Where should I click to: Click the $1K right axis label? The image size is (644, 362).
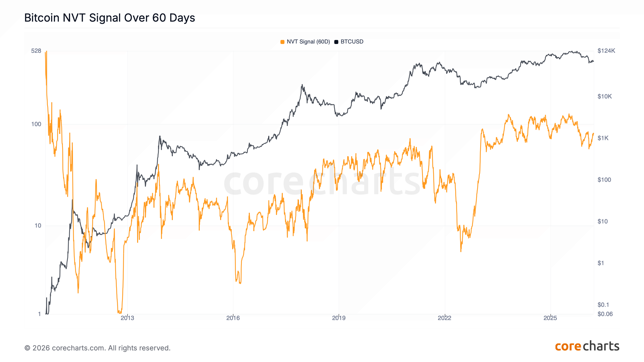(x=603, y=138)
